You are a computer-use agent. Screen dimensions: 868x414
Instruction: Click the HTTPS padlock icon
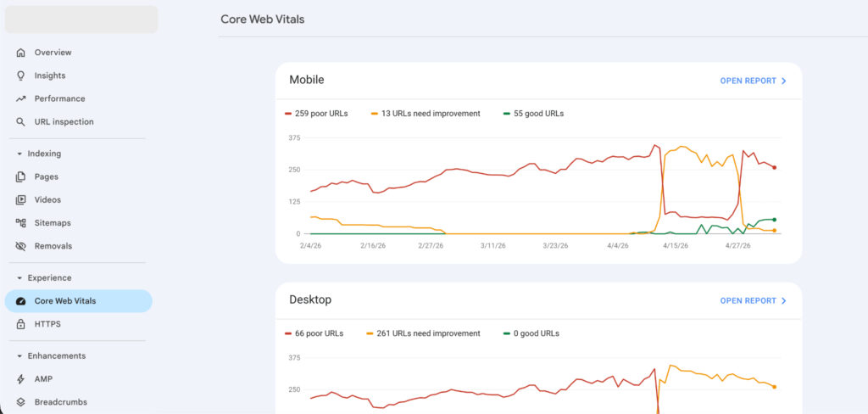[21, 324]
